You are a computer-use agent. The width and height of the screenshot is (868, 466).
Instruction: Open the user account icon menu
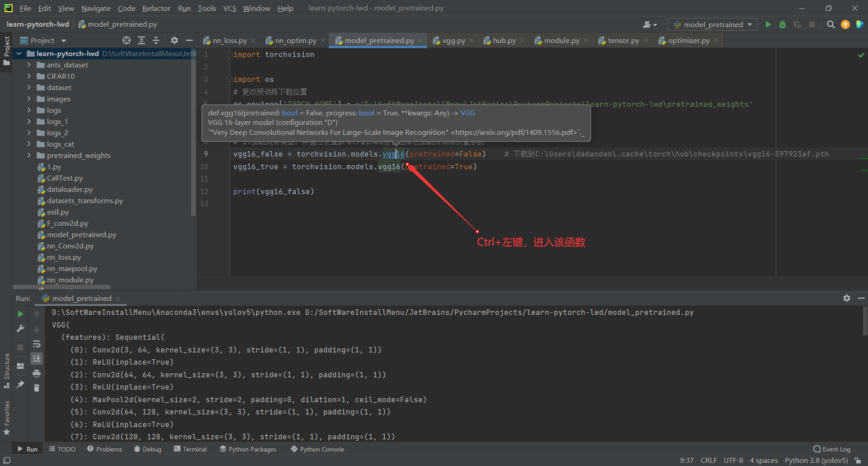pyautogui.click(x=650, y=24)
